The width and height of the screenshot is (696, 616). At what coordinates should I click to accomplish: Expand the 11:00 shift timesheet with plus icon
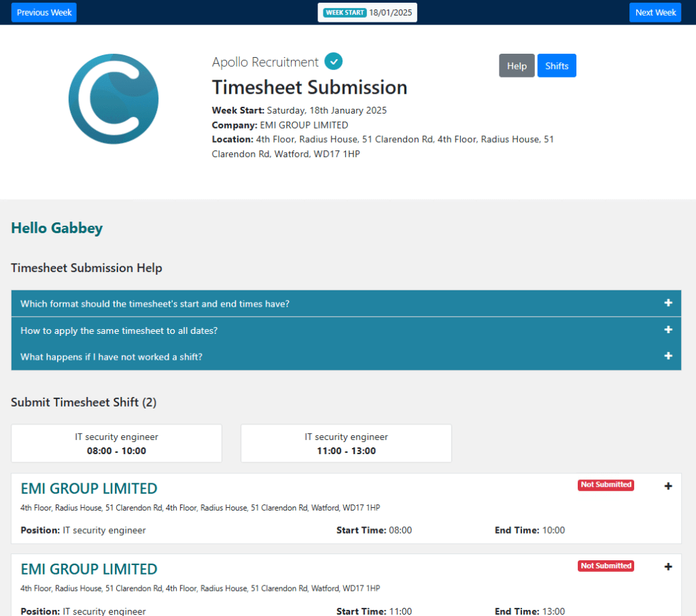coord(668,566)
